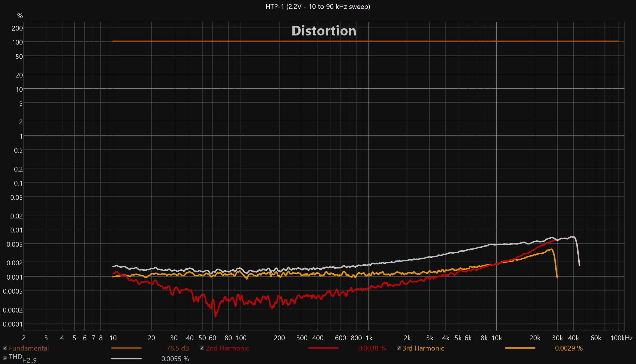Image resolution: width=636 pixels, height=364 pixels.
Task: Click the 0.01 label on Y axis
Action: tap(16, 230)
